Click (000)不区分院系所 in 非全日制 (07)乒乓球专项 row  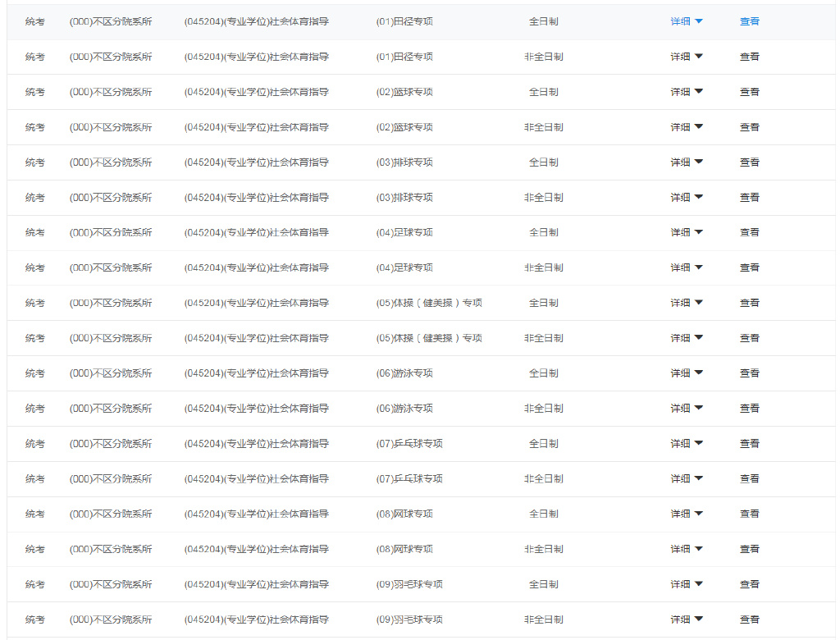(x=111, y=478)
